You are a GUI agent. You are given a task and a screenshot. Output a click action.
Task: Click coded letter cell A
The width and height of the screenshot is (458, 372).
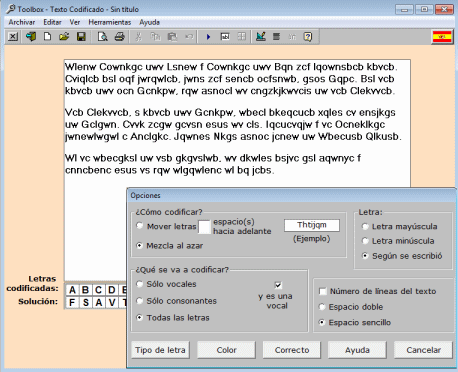(x=72, y=290)
